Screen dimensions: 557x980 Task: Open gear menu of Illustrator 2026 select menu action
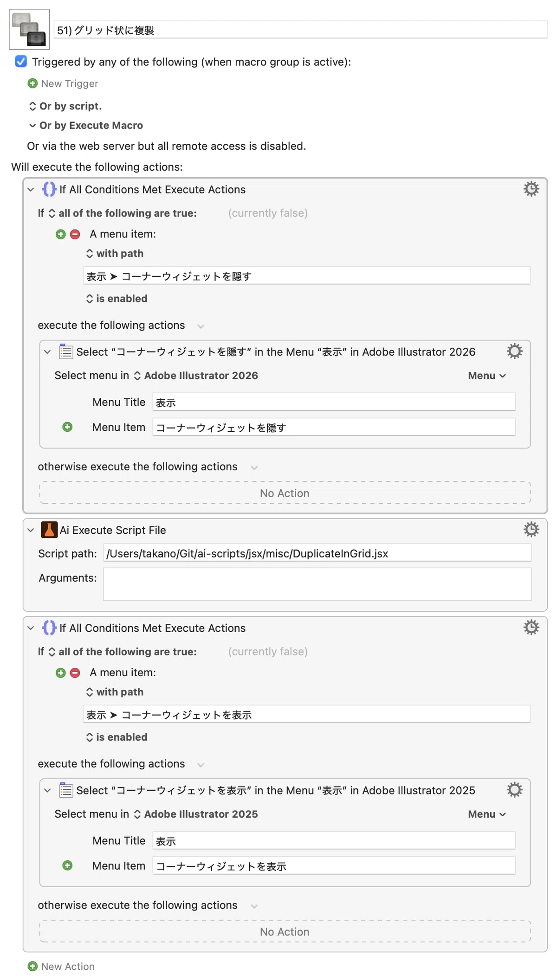(514, 351)
